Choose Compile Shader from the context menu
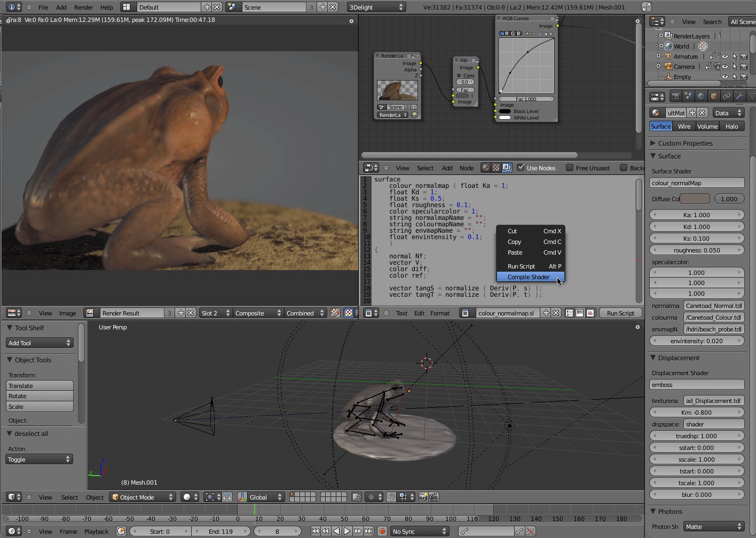 pos(528,277)
